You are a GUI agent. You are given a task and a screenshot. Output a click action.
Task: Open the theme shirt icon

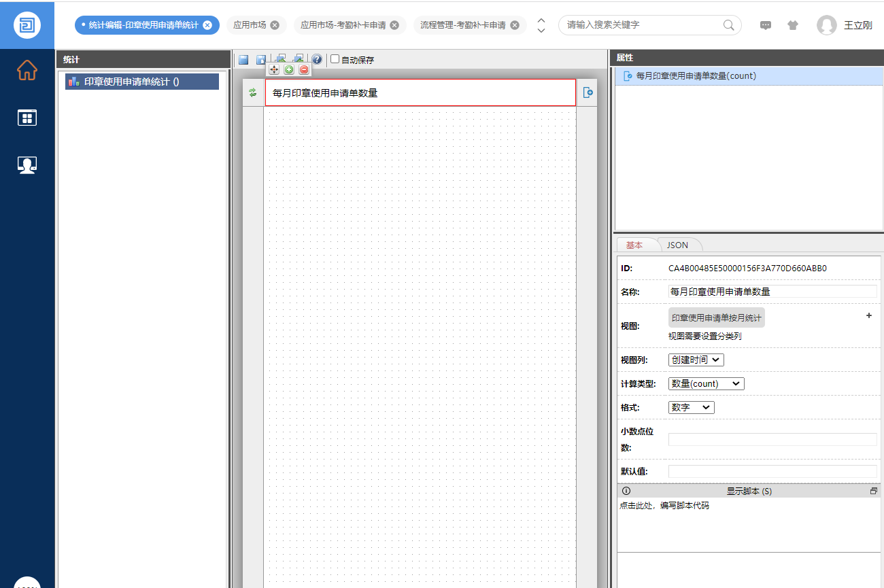point(793,25)
